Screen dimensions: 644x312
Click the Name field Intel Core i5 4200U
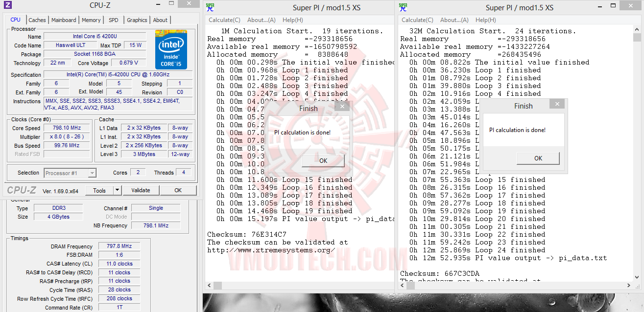[95, 37]
